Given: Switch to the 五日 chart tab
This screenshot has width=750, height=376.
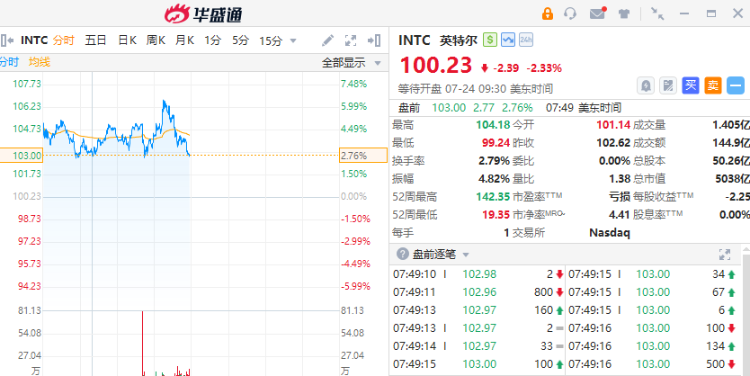Looking at the screenshot, I should click(x=95, y=41).
